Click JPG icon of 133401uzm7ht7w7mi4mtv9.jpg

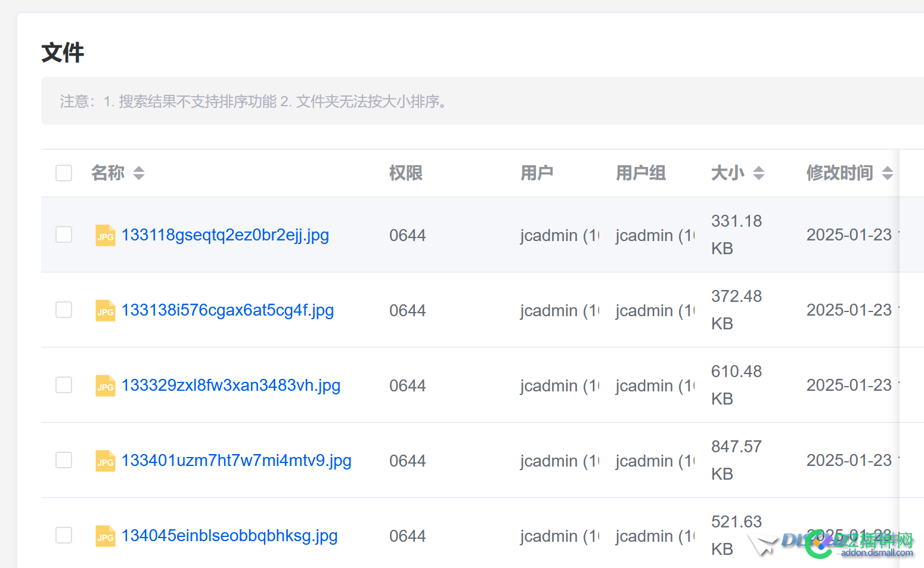106,461
